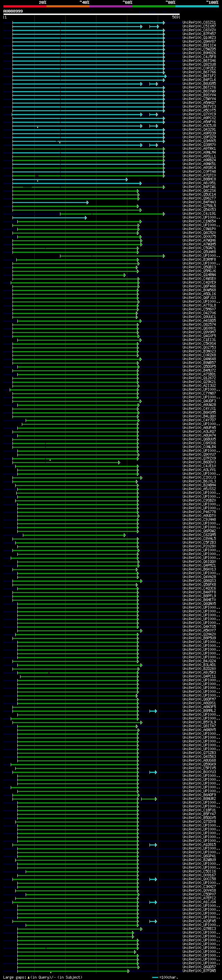Click the Large gaps legend text
Viewport: 222px width, 980px height.
[43, 977]
